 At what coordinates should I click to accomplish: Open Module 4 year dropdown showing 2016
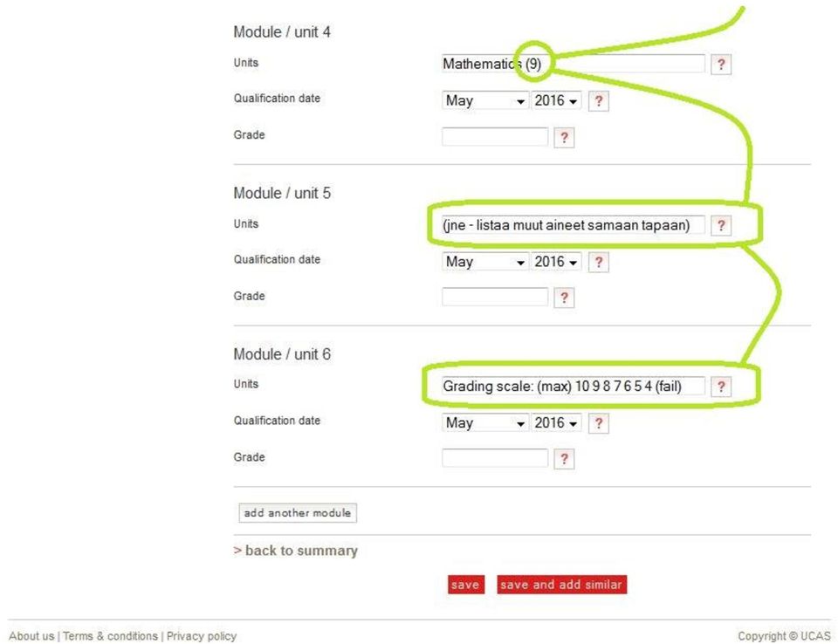point(556,100)
